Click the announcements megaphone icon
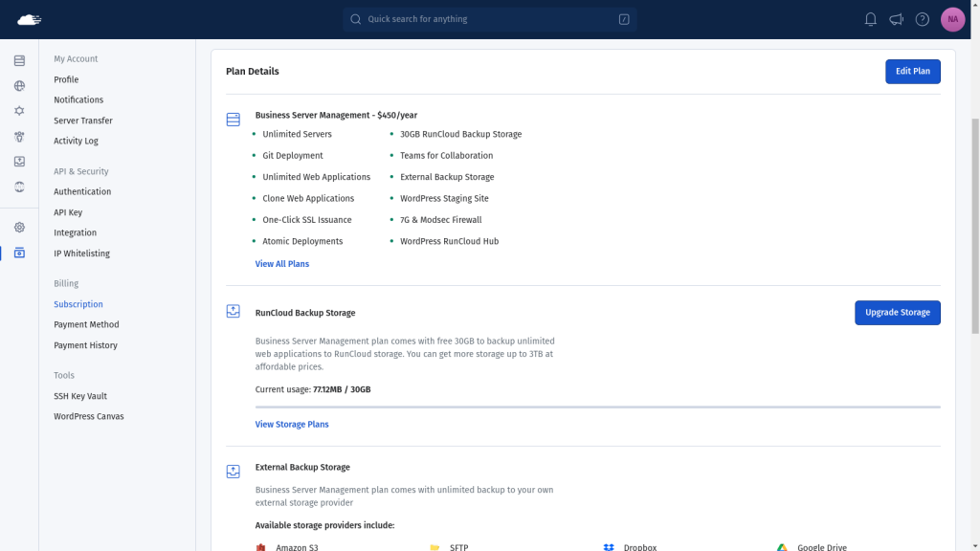Image resolution: width=980 pixels, height=551 pixels. 896,19
